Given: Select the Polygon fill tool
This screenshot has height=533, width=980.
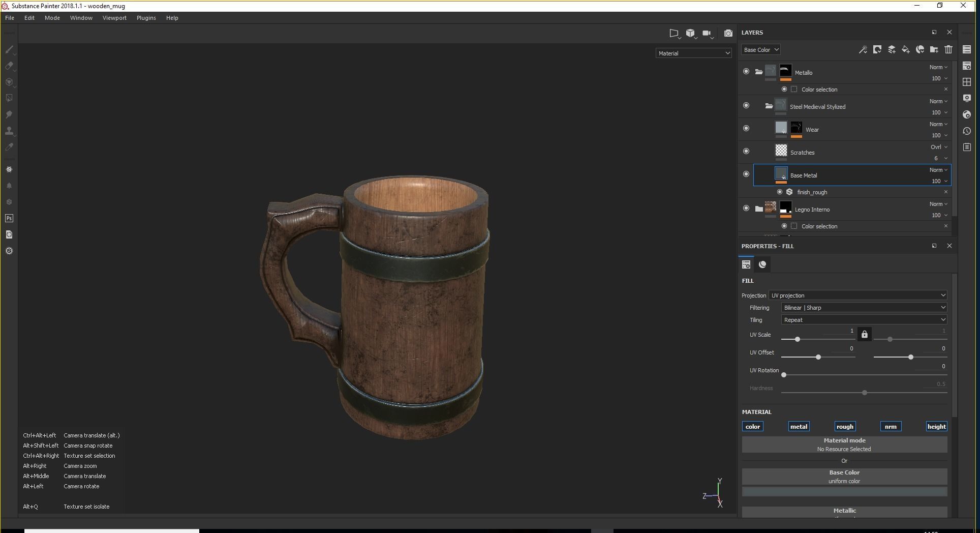Looking at the screenshot, I should click(x=9, y=98).
